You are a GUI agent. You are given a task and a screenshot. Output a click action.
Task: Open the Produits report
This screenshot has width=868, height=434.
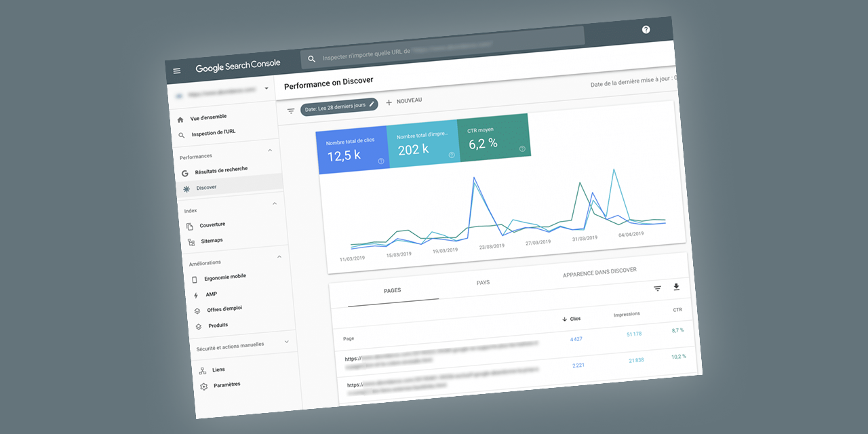tap(218, 325)
